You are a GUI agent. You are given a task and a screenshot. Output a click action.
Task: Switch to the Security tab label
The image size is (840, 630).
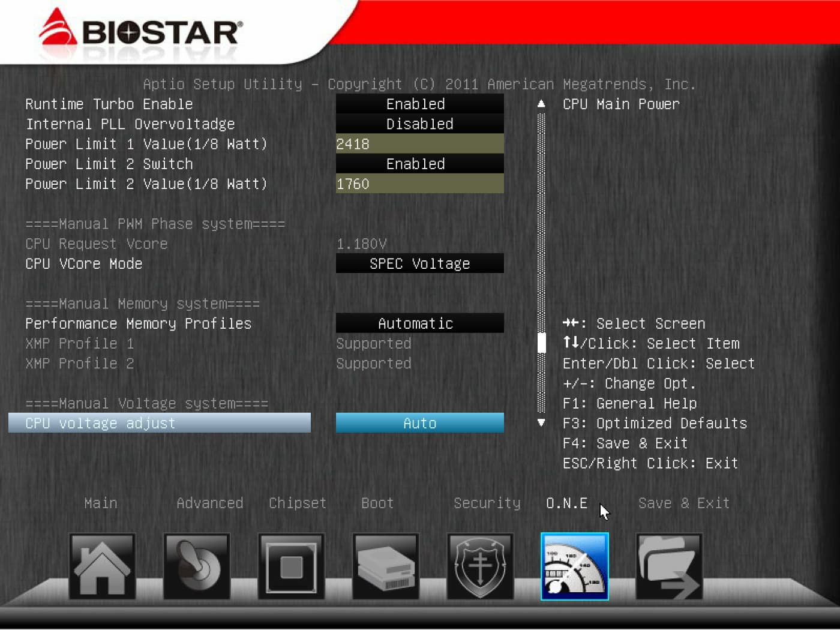click(487, 503)
